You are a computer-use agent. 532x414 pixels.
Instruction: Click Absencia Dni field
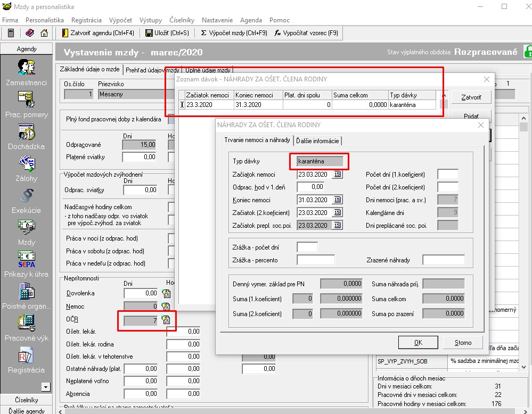(x=141, y=394)
